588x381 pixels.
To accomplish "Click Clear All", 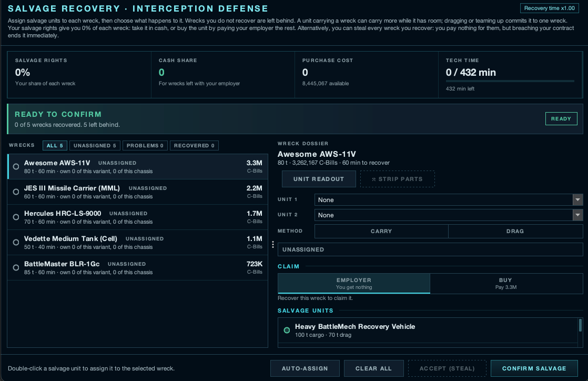I will (x=373, y=368).
